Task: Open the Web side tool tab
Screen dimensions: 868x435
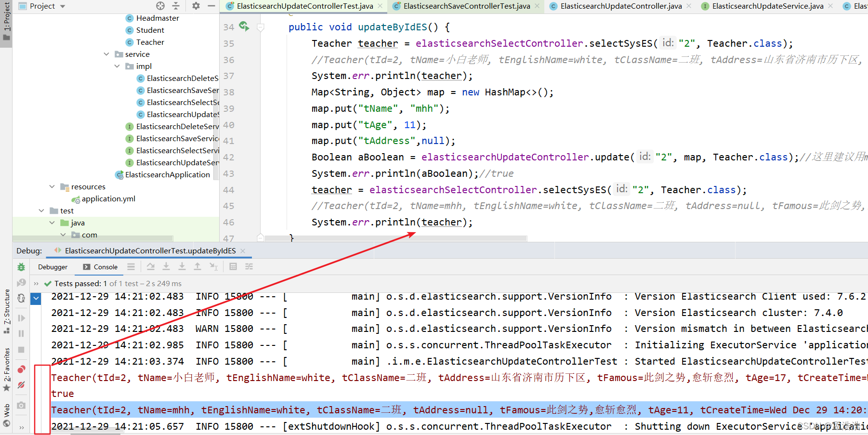Action: click(6, 415)
